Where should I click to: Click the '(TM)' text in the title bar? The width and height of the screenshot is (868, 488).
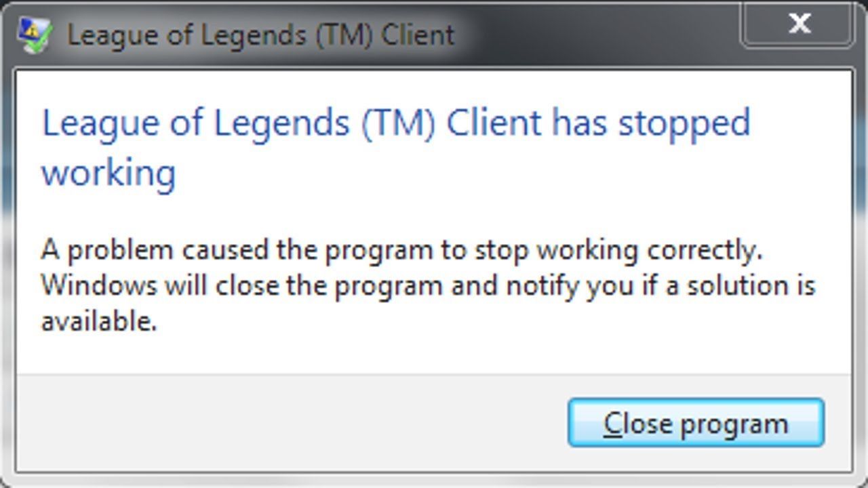pyautogui.click(x=343, y=35)
